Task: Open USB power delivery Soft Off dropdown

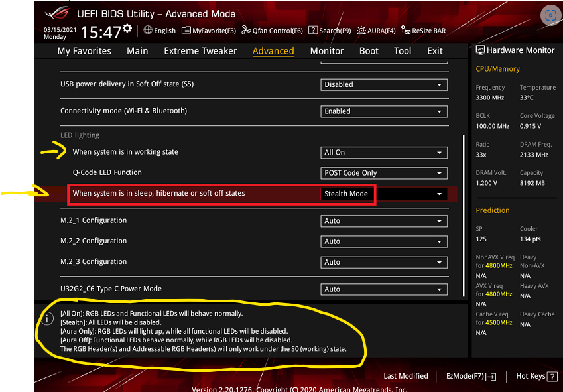Action: pyautogui.click(x=384, y=84)
